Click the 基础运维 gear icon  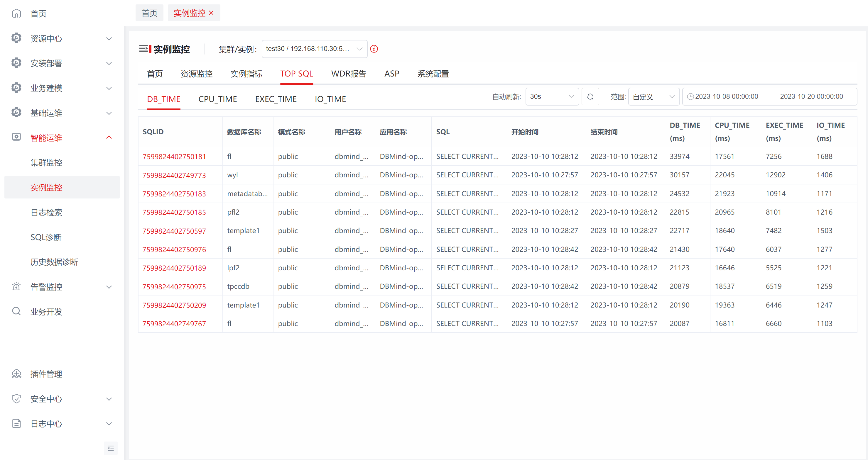pos(16,113)
